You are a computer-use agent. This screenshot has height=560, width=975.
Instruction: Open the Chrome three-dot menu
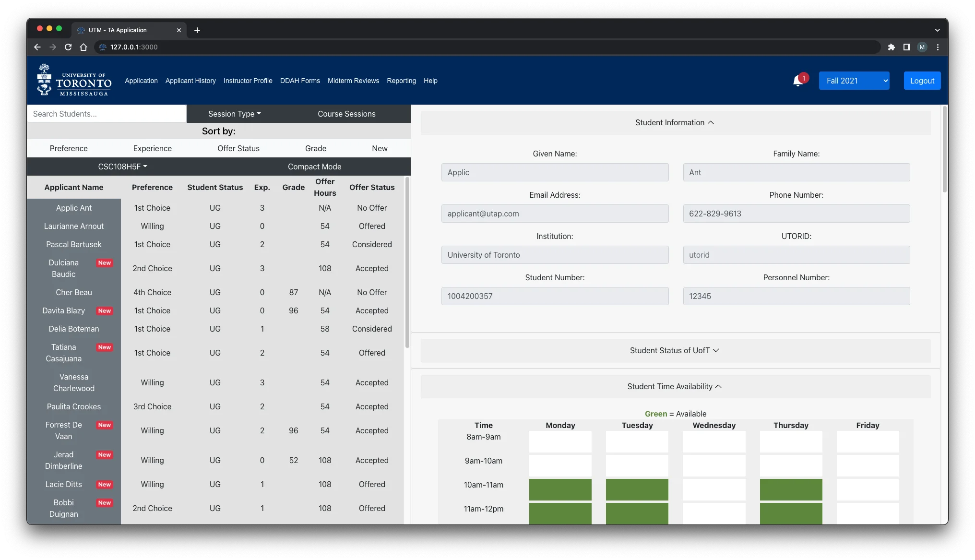tap(938, 47)
